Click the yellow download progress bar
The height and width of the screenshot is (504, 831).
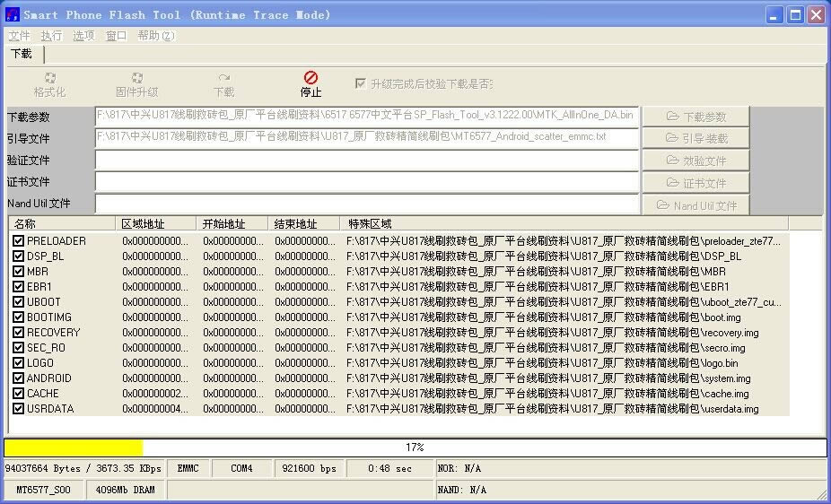coord(74,447)
